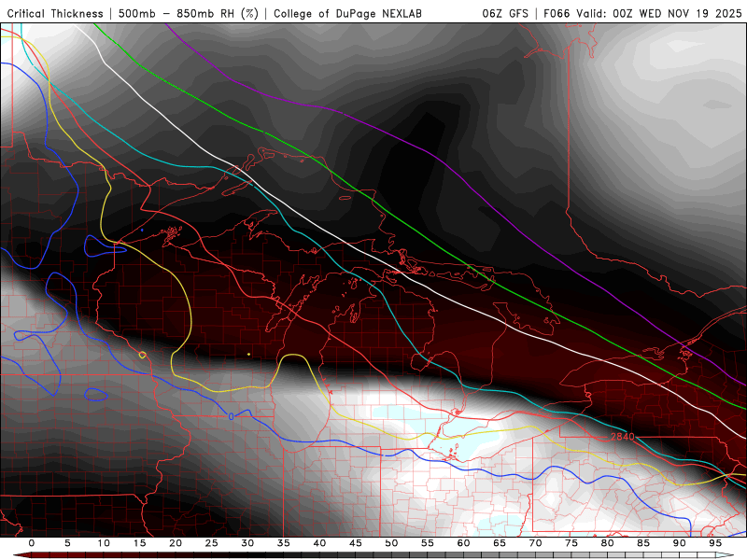Click the "90" tick on the color scale
Image resolution: width=747 pixels, height=560 pixels.
(679, 543)
